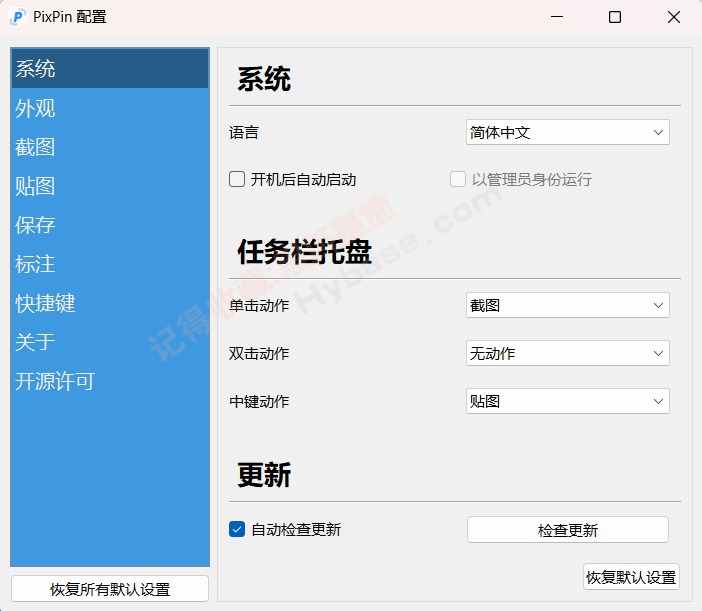Viewport: 702px width, 611px height.
Task: Go to the 截图 settings section
Action: click(x=110, y=146)
